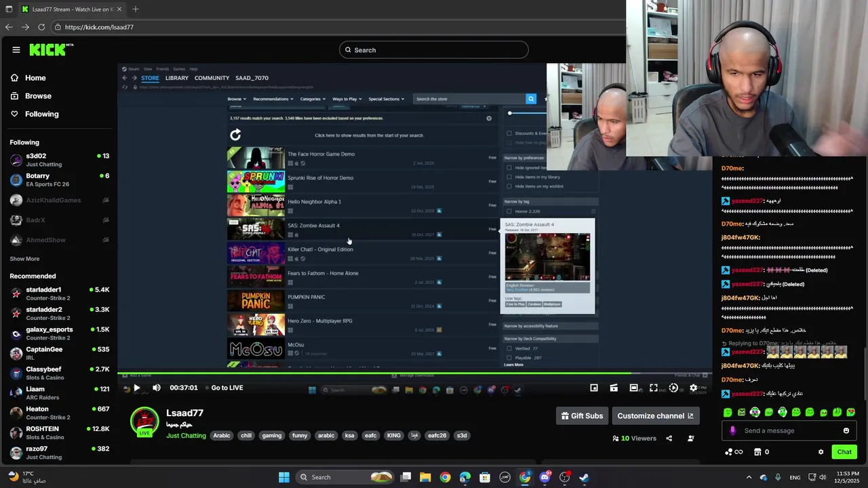
Task: Open Browse in the Kick sidebar
Action: click(31, 96)
